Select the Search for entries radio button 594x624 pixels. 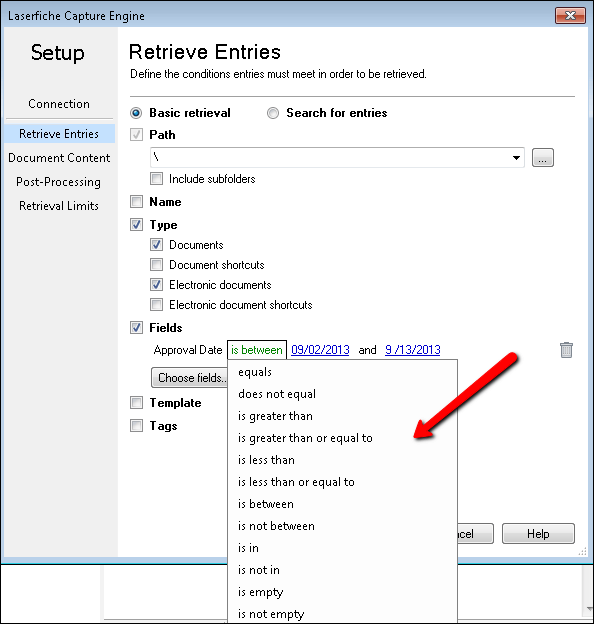tap(273, 113)
